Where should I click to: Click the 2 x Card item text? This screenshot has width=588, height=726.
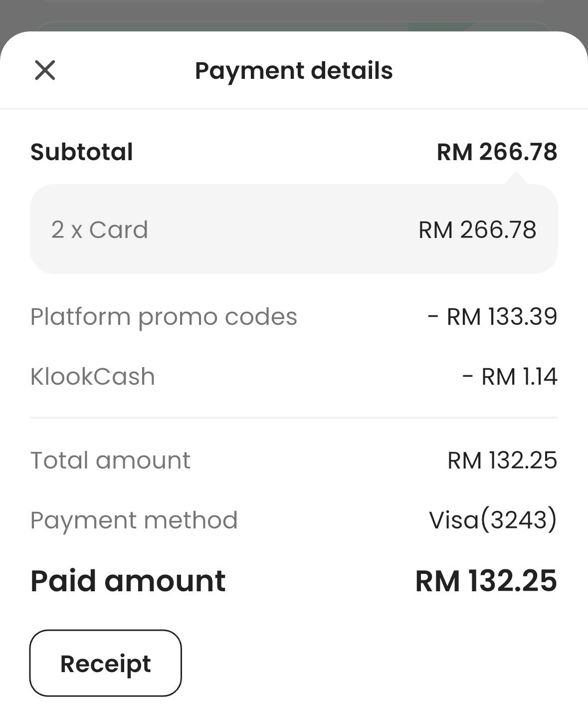pyautogui.click(x=100, y=230)
